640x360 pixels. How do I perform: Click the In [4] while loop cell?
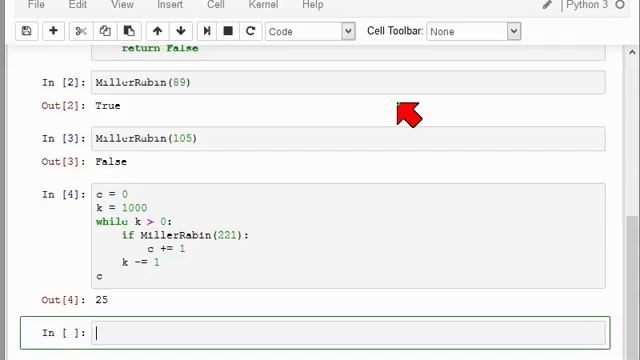[x=348, y=236]
